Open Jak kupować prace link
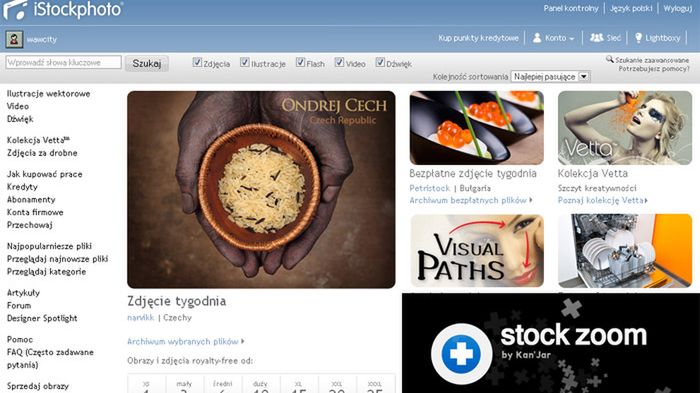This screenshot has width=700, height=393. pyautogui.click(x=45, y=174)
